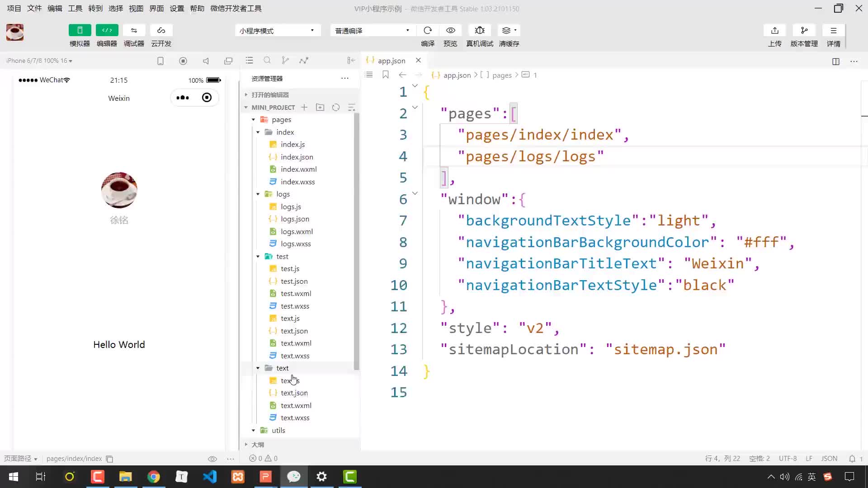This screenshot has width=868, height=488.
Task: Collapse the sidebar panel icon
Action: tap(351, 60)
